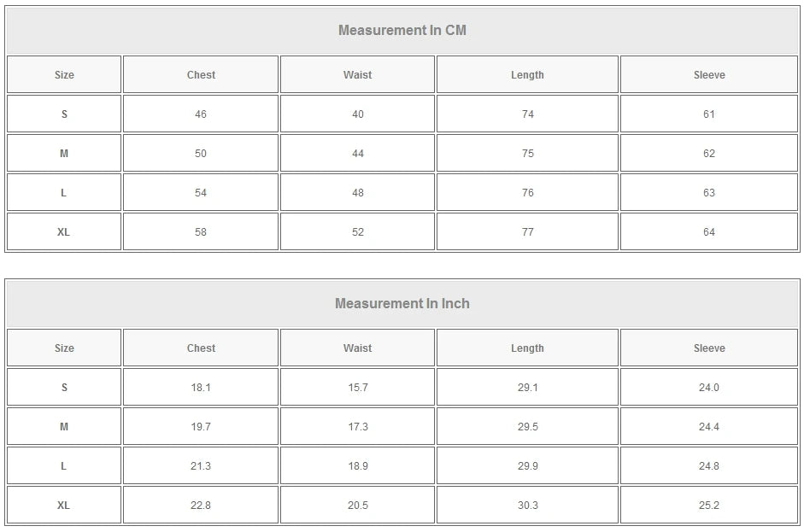The image size is (804, 532).
Task: Select the XL size cell in the CM table
Action: [x=64, y=232]
